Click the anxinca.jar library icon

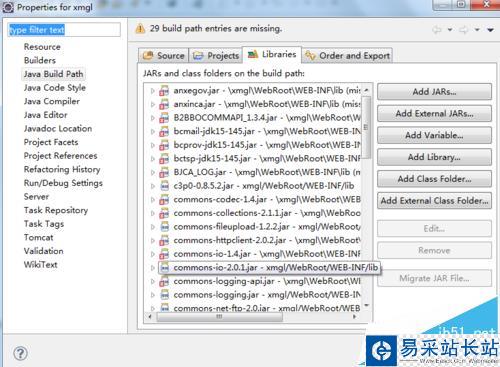[164, 104]
